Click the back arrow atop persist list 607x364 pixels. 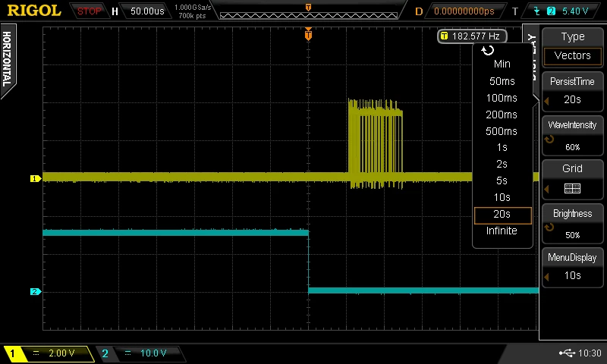[488, 50]
